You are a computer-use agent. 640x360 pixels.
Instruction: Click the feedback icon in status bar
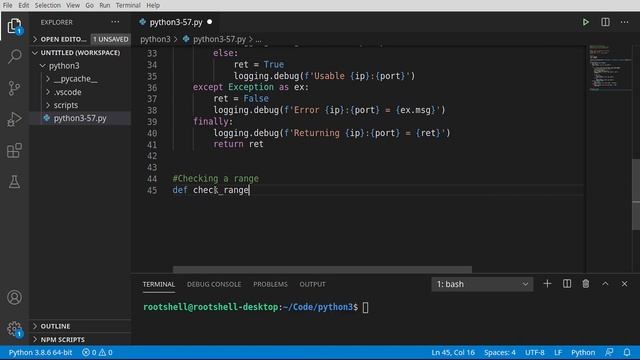(x=609, y=352)
